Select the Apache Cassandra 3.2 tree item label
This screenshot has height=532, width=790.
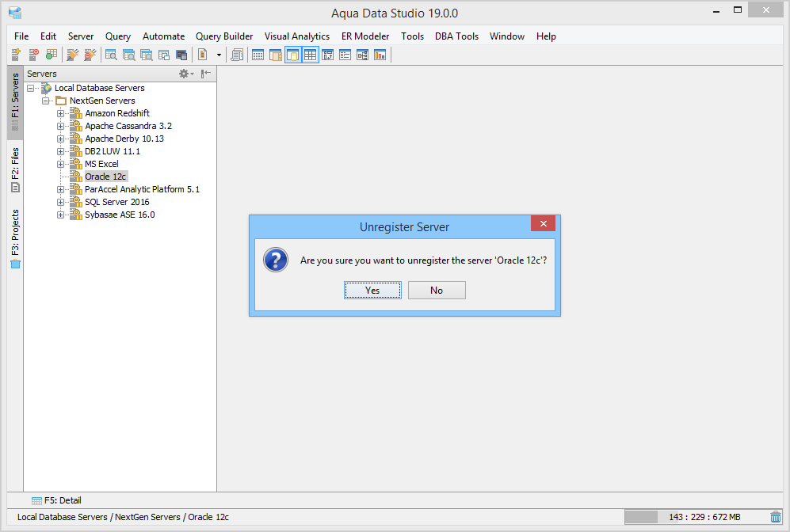pyautogui.click(x=128, y=126)
